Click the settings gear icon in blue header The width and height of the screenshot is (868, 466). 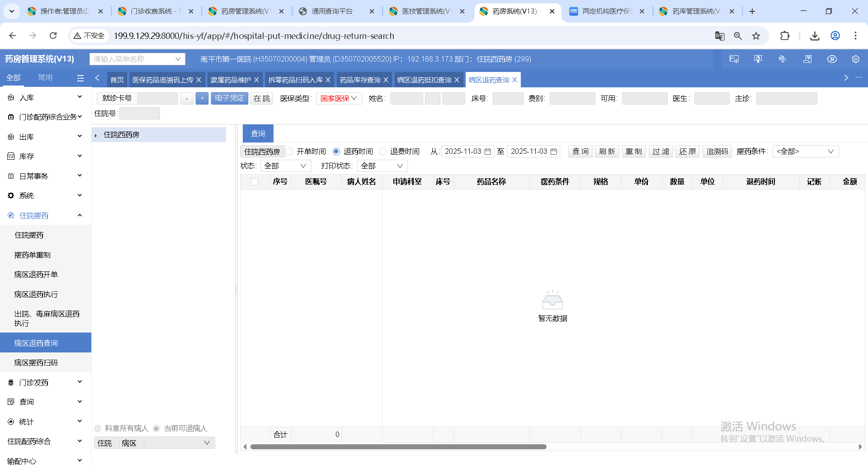tap(855, 59)
